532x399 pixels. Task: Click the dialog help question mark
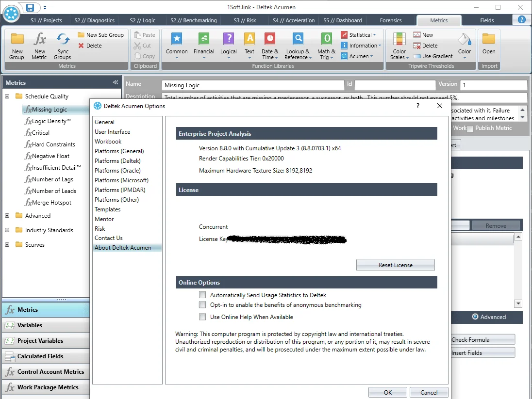tap(417, 106)
